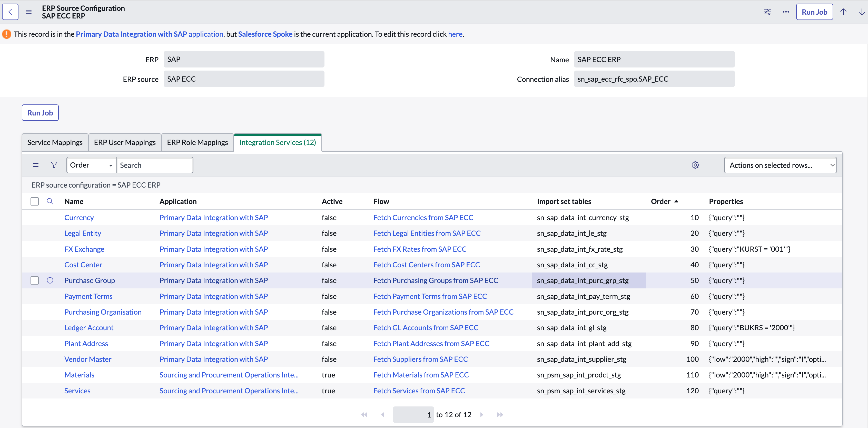
Task: Go to previous page of list
Action: tap(382, 414)
